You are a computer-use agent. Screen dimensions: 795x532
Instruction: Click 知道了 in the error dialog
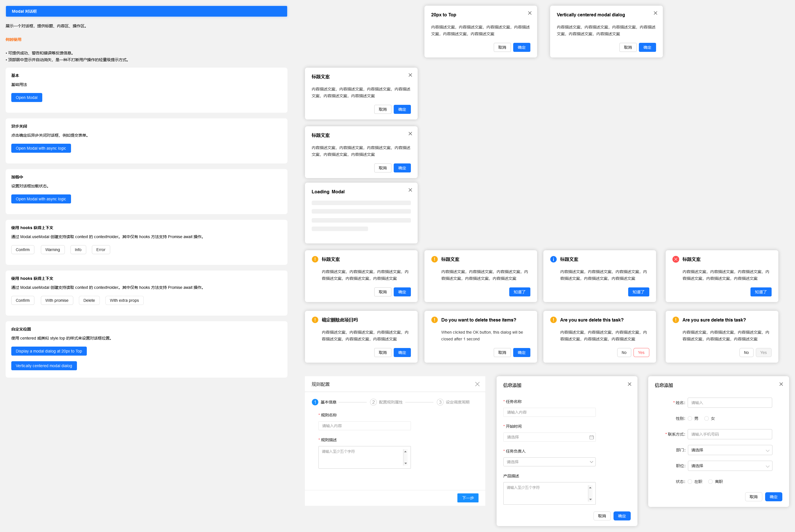pyautogui.click(x=761, y=292)
